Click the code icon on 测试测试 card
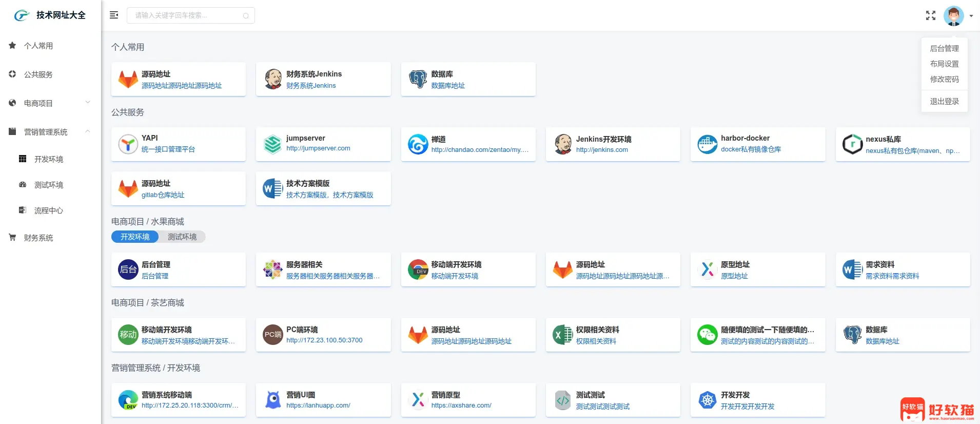Viewport: 980px width, 424px height. (563, 400)
